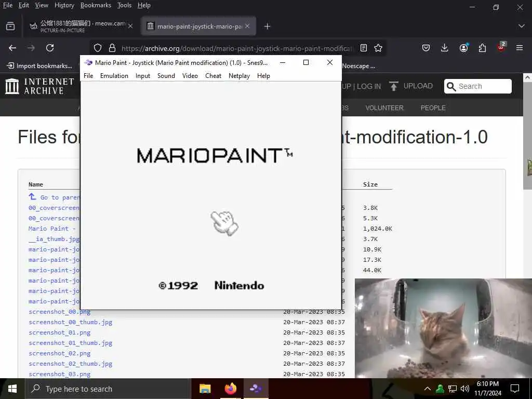Open the Snes9x Input menu
The image size is (532, 399).
[143, 76]
